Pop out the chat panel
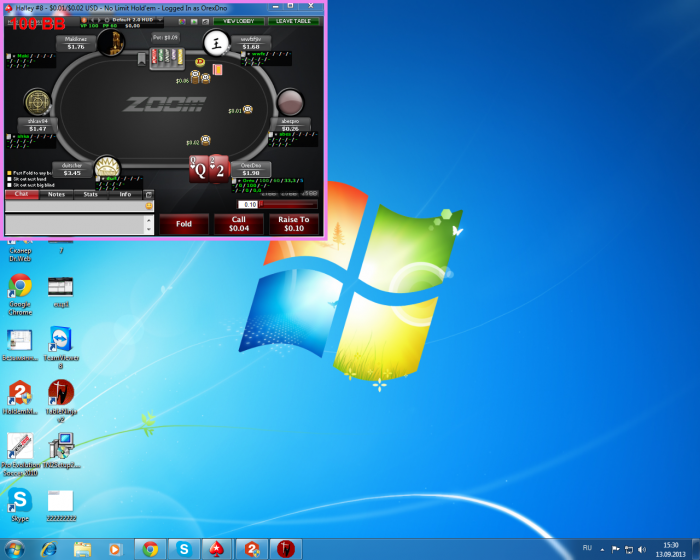700x560 pixels. 149,194
